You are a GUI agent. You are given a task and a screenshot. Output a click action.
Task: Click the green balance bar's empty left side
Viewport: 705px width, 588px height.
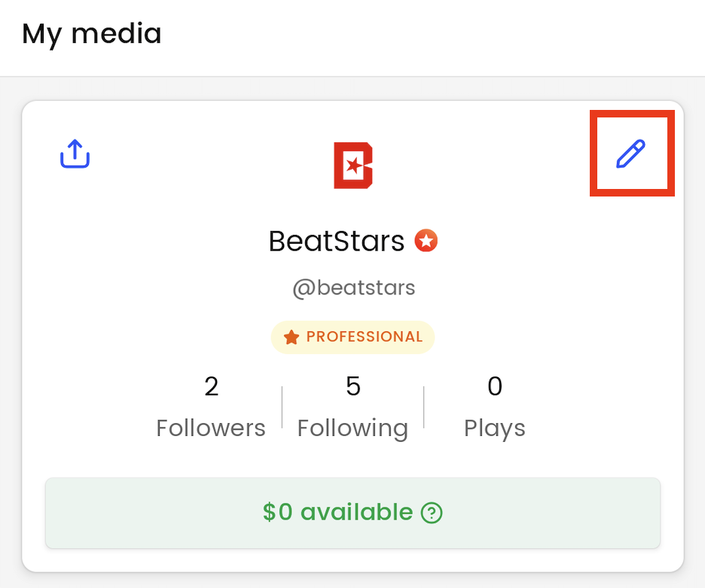pyautogui.click(x=136, y=513)
